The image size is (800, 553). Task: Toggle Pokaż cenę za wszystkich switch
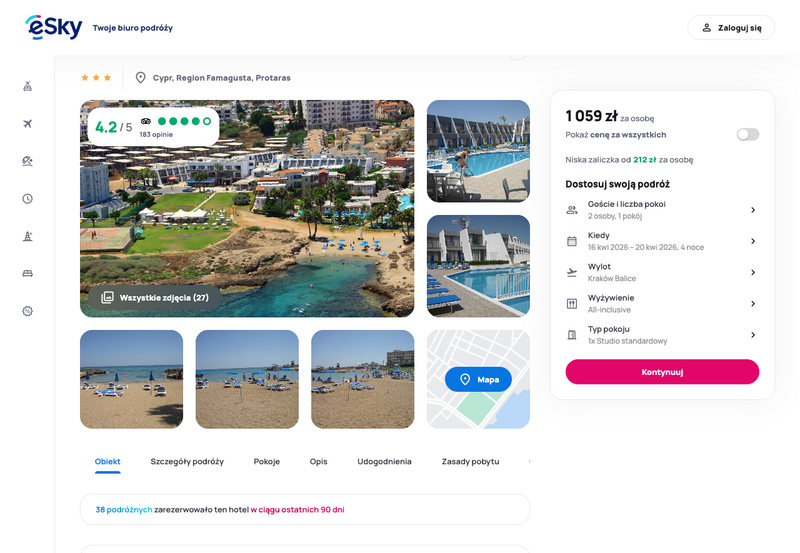pos(747,135)
